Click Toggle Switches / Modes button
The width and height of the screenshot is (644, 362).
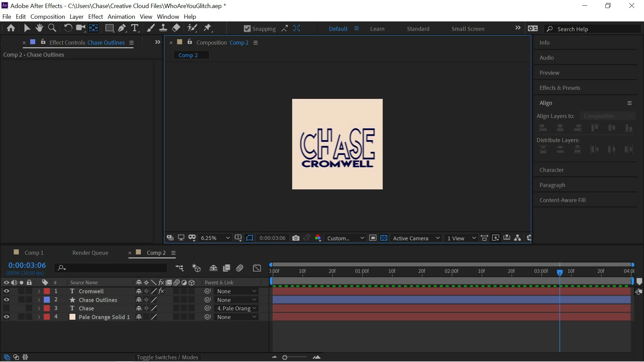pos(167,357)
